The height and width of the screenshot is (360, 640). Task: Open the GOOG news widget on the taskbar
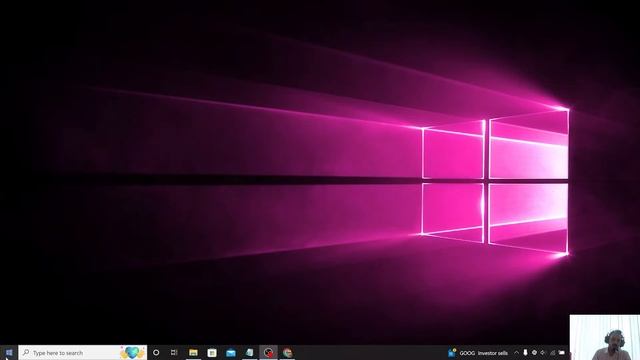point(478,353)
